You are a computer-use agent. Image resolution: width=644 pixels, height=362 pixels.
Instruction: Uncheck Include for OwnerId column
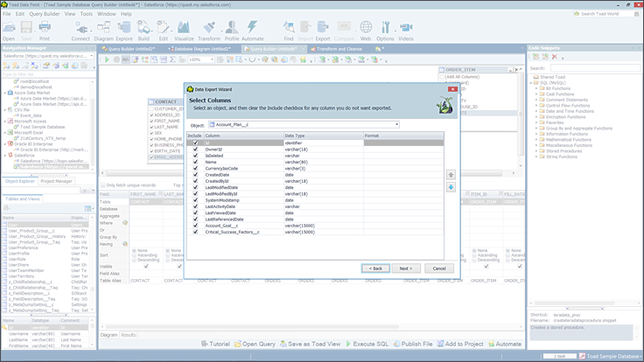(x=195, y=149)
